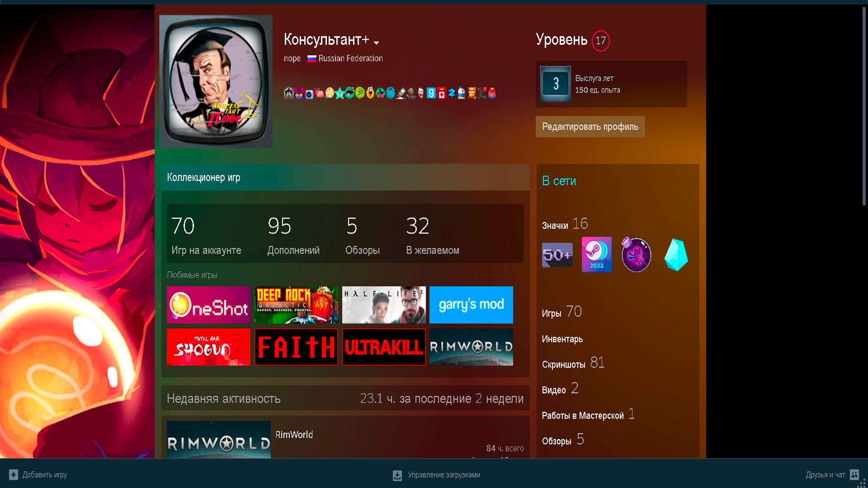Click the angry lime-green ghost emoticon
The width and height of the screenshot is (868, 488).
pos(360,93)
